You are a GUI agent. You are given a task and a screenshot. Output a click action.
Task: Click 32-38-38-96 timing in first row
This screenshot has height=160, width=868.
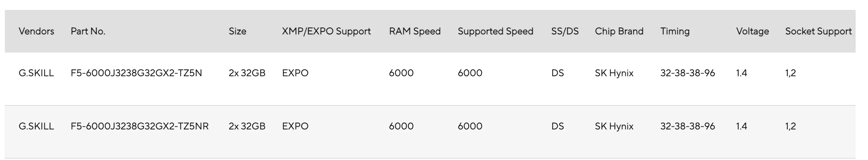click(x=687, y=73)
